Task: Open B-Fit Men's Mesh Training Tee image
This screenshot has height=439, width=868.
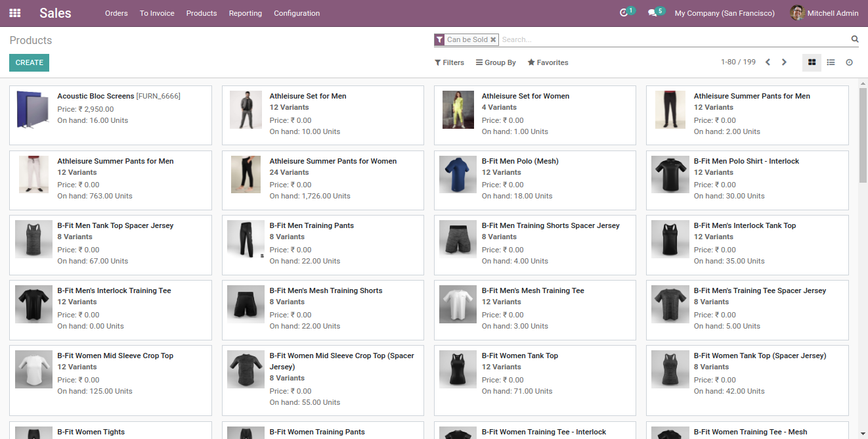Action: [458, 304]
